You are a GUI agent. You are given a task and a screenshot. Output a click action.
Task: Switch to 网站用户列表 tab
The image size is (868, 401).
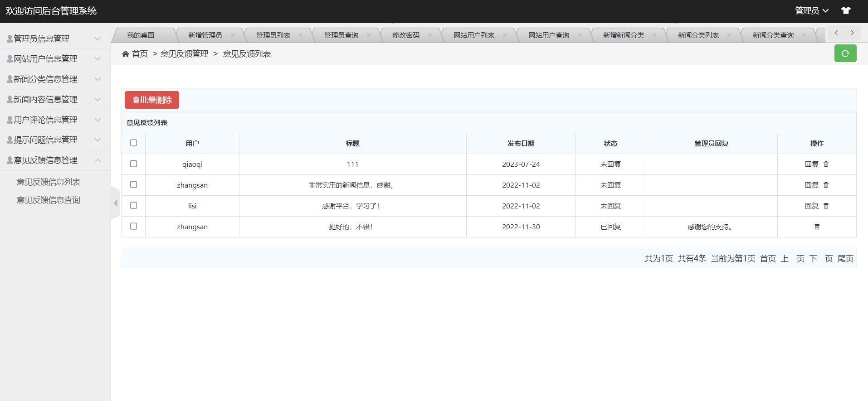tap(474, 35)
